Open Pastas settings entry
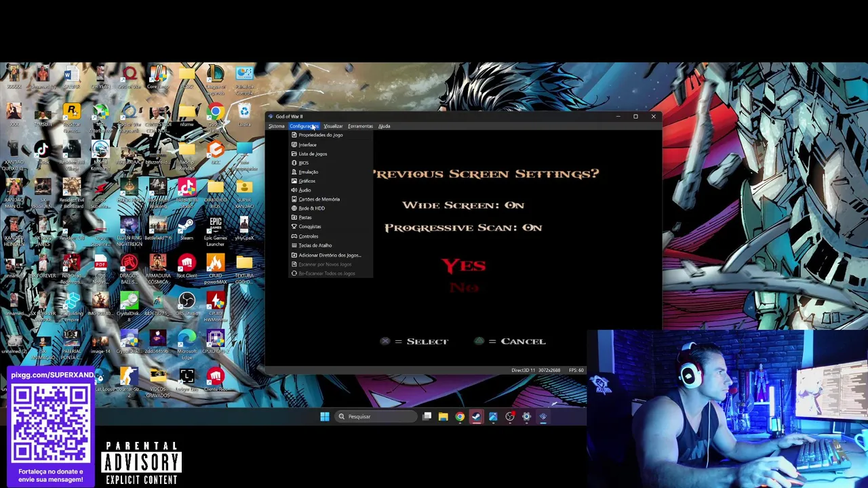 [x=331, y=218]
